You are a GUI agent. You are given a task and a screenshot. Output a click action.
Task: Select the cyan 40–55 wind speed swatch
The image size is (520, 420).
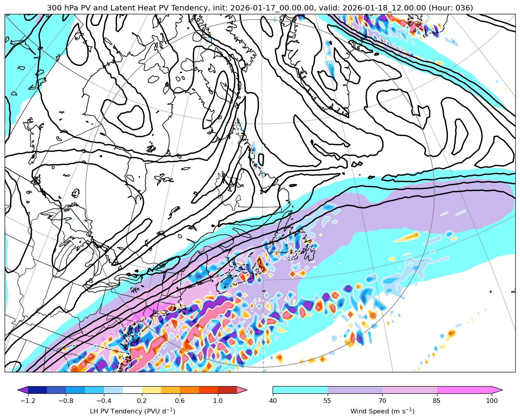pos(300,390)
